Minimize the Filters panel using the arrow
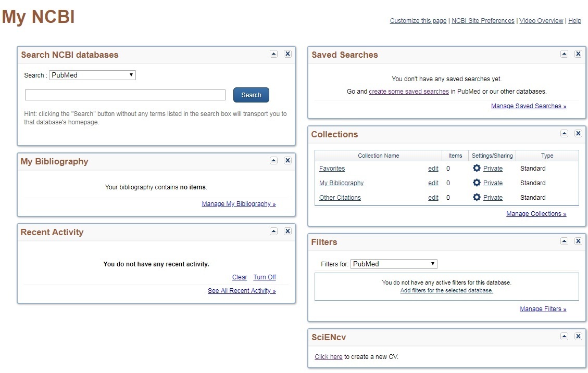 (564, 241)
